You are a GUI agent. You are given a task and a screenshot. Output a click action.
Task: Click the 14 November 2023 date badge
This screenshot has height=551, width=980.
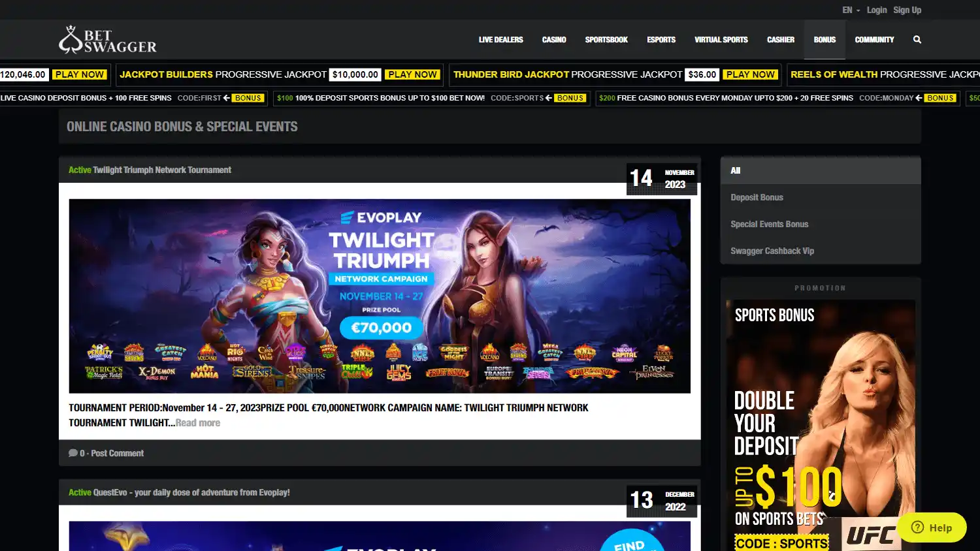tap(662, 178)
